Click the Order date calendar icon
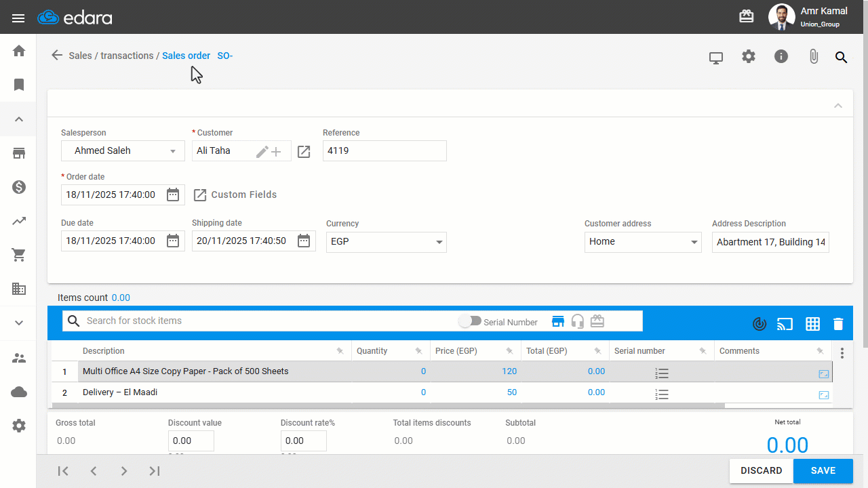 tap(173, 195)
